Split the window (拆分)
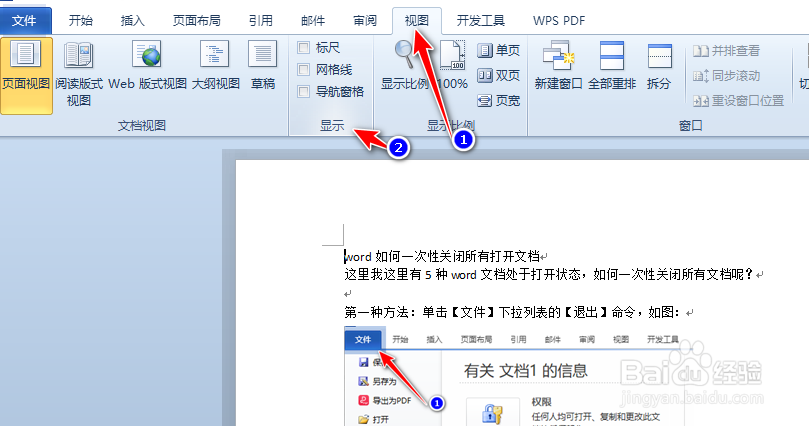 (x=659, y=66)
